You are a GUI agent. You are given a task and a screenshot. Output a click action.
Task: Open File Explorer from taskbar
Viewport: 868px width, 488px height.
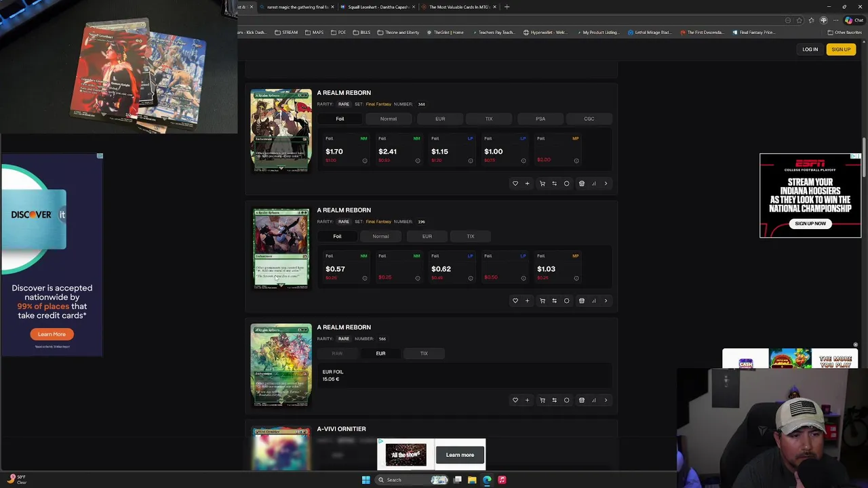pyautogui.click(x=472, y=480)
